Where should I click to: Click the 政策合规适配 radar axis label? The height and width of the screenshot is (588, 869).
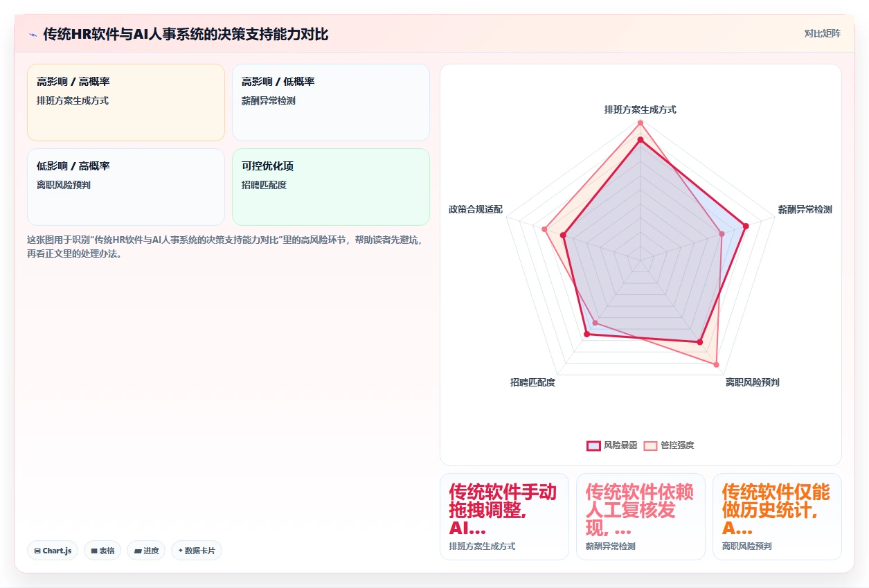[476, 209]
